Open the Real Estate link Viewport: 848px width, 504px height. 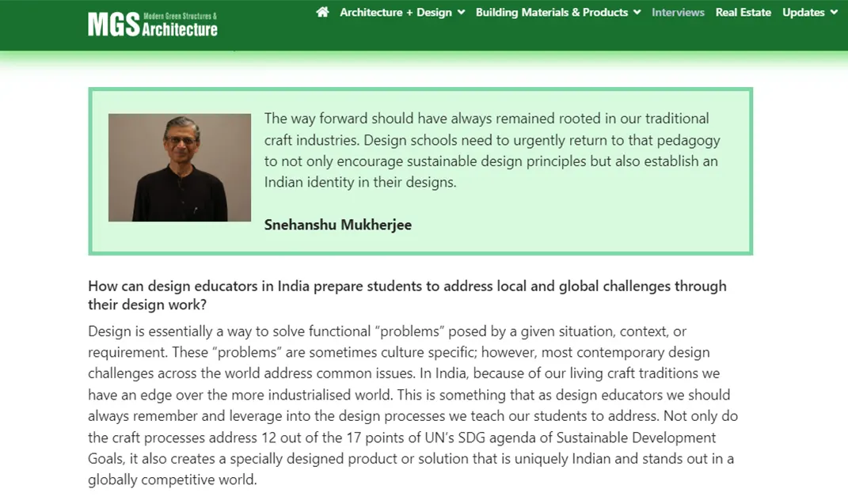click(x=743, y=12)
